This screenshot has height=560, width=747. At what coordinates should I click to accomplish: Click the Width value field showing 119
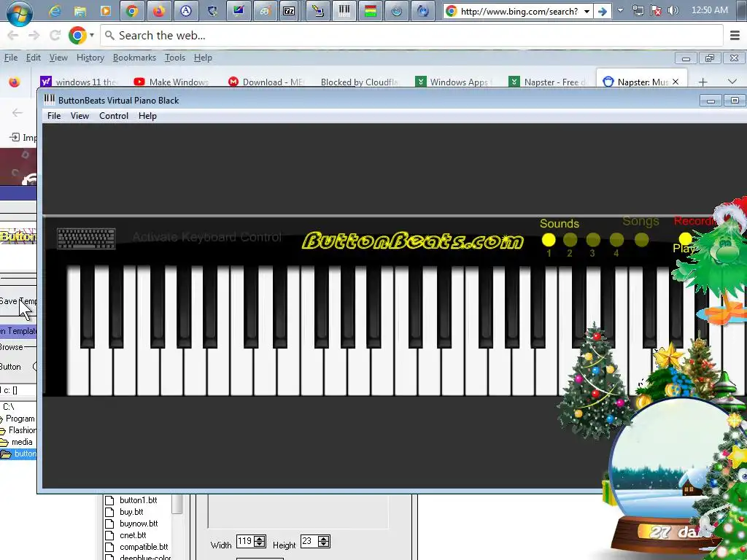pyautogui.click(x=245, y=542)
